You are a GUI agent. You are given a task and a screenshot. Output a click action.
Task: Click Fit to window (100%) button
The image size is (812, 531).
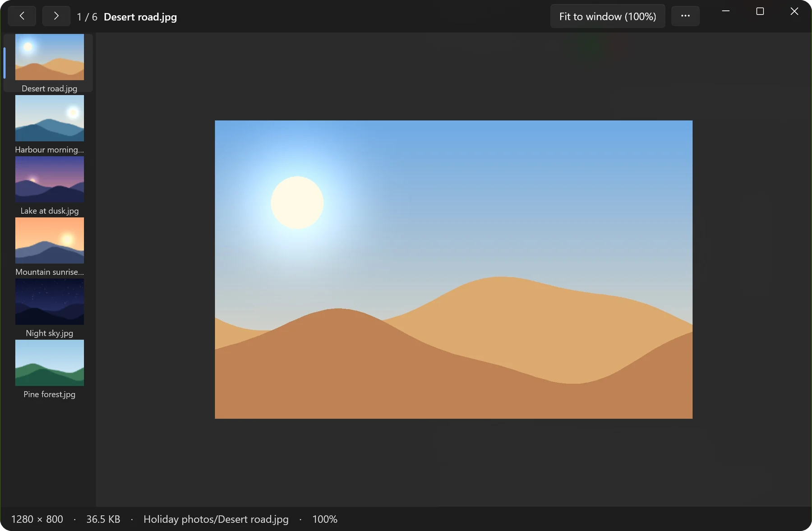pyautogui.click(x=608, y=16)
